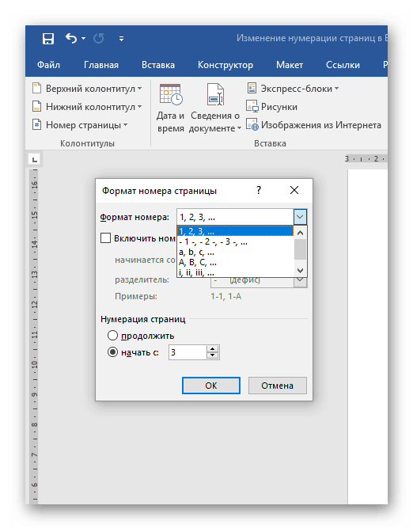
Task: Open the Файл tab
Action: 48,65
